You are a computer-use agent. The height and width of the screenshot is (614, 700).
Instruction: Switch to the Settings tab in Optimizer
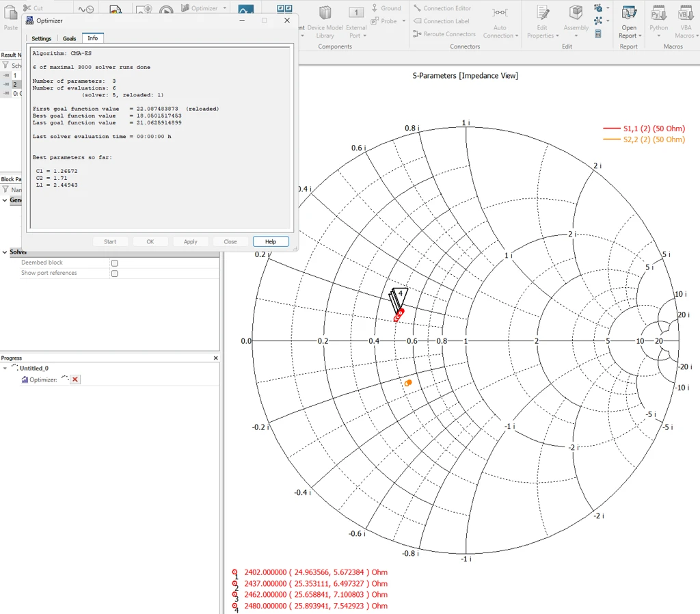point(42,38)
